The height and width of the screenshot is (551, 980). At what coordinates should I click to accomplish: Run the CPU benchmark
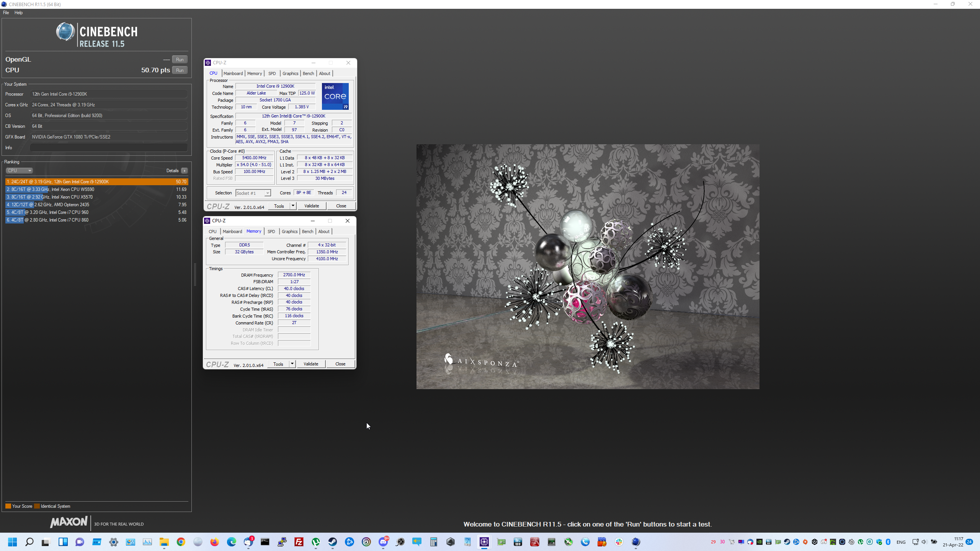(180, 70)
